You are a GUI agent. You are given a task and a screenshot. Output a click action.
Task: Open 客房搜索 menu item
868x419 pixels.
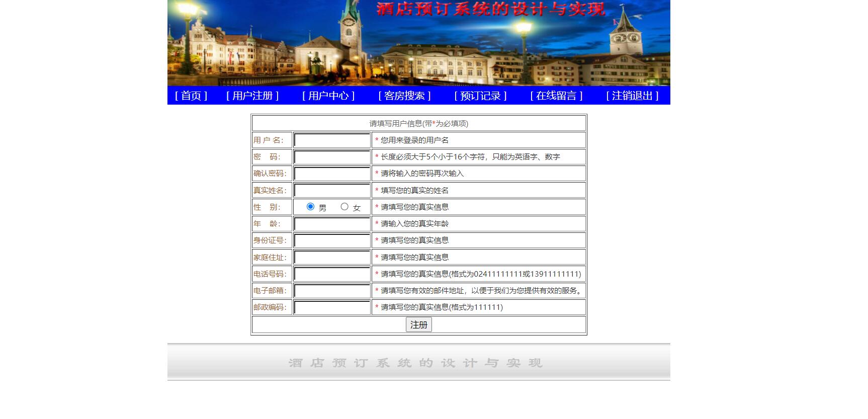404,96
